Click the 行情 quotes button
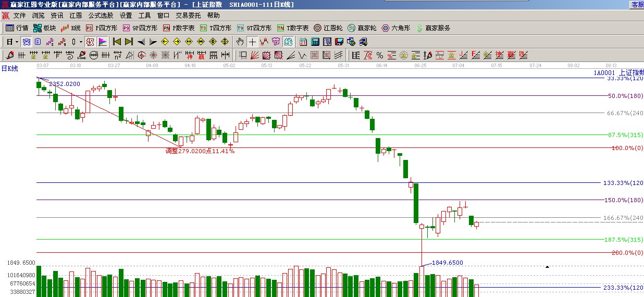Screen dimensions: 644x297 click(17, 28)
